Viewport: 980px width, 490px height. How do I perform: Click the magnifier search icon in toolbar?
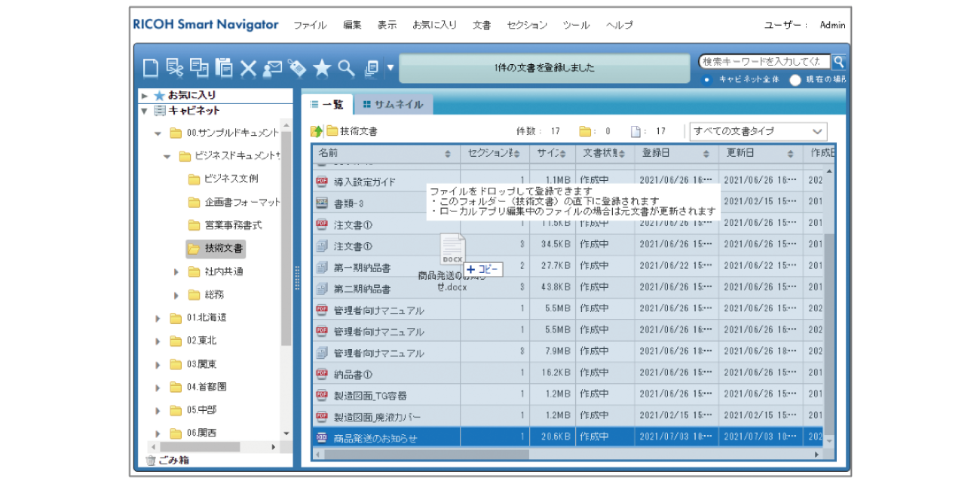coord(346,68)
